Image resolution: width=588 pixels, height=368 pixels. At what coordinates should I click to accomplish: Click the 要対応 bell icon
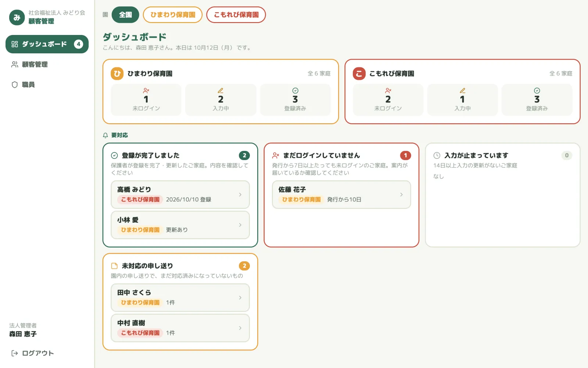(105, 135)
